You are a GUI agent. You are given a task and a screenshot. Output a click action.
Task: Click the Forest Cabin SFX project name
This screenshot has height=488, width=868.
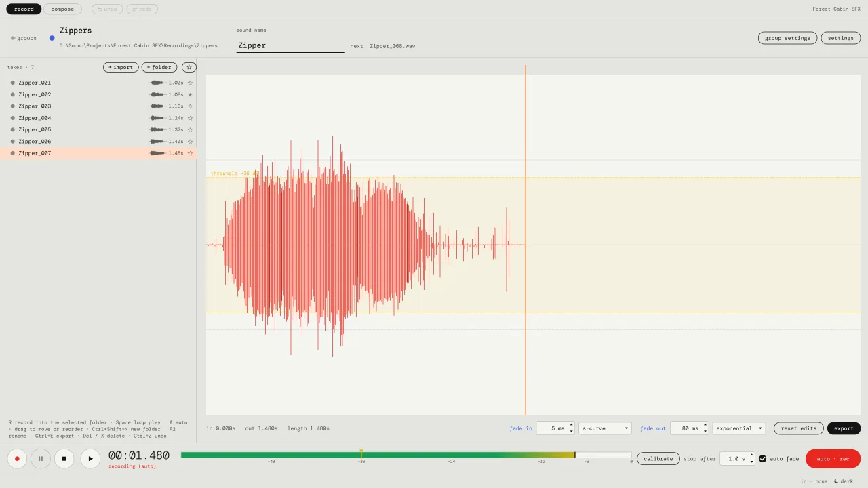pos(836,9)
